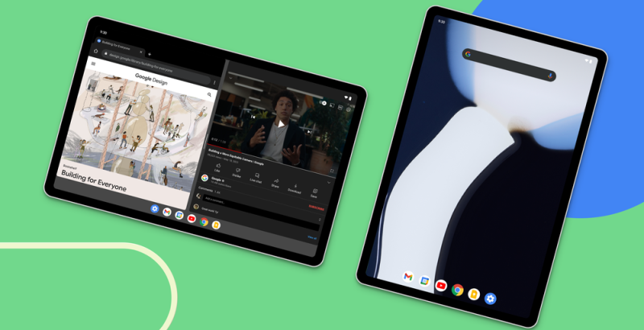Skip to previous video in player
644x330 pixels.
pyautogui.click(x=253, y=117)
